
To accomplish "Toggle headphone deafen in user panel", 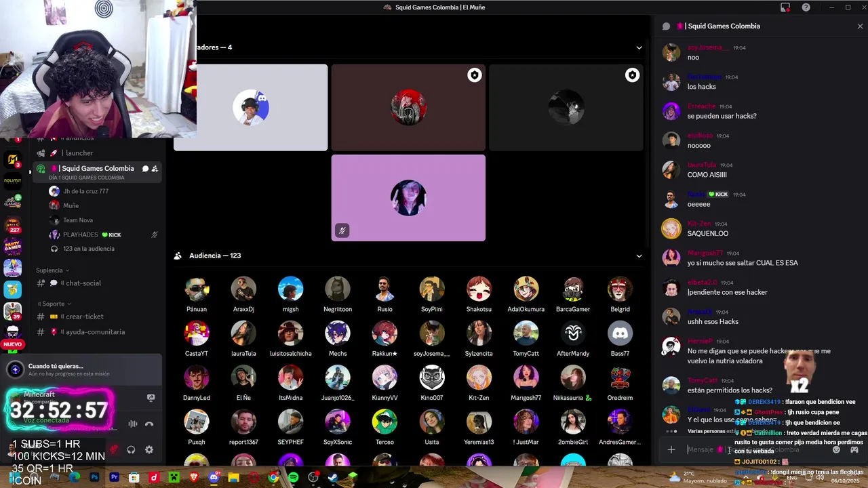I will 132,449.
